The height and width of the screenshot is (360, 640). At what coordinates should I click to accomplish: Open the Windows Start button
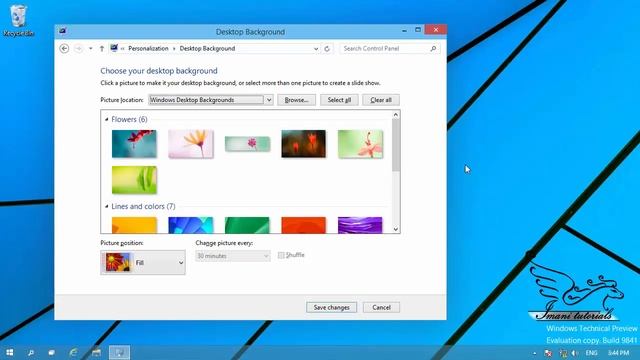point(9,352)
